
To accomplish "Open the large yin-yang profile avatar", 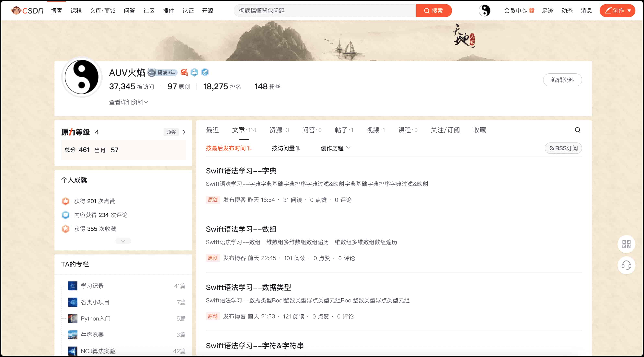I will tap(82, 77).
